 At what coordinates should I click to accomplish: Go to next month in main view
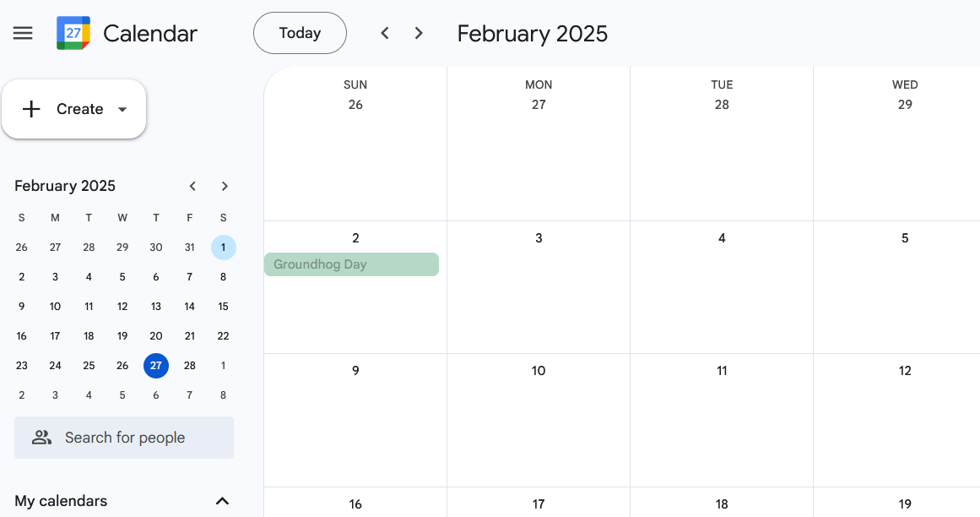(419, 33)
